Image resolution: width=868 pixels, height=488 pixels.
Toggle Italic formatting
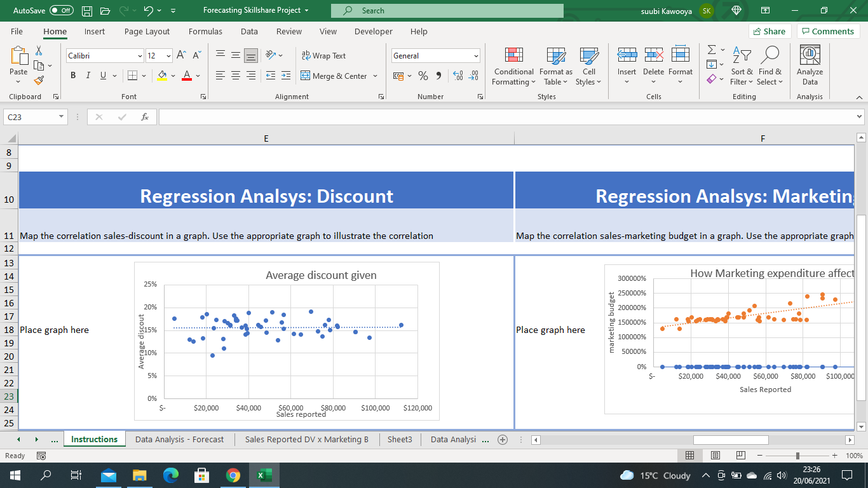(88, 76)
